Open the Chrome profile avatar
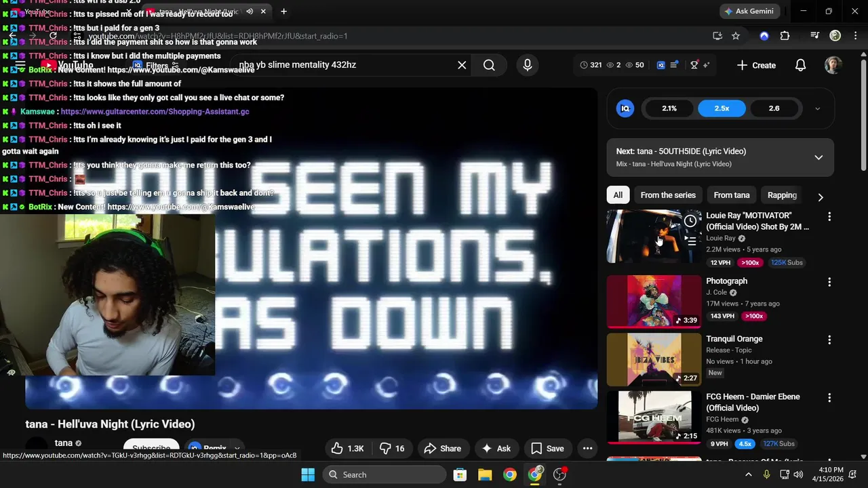Viewport: 868px width, 488px height. coord(835,36)
